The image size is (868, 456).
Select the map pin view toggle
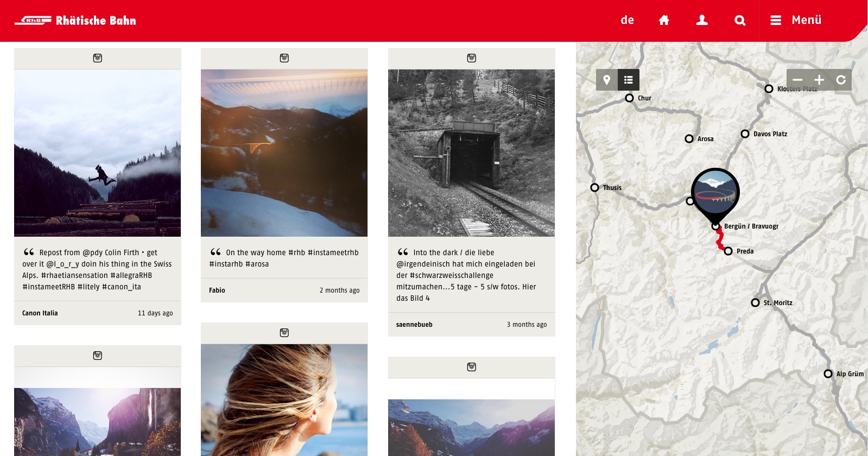(607, 80)
